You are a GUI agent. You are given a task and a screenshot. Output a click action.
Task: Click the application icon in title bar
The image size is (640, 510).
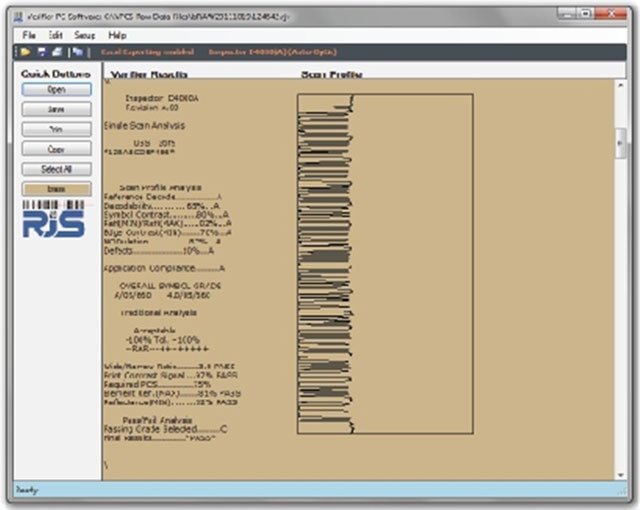point(18,17)
